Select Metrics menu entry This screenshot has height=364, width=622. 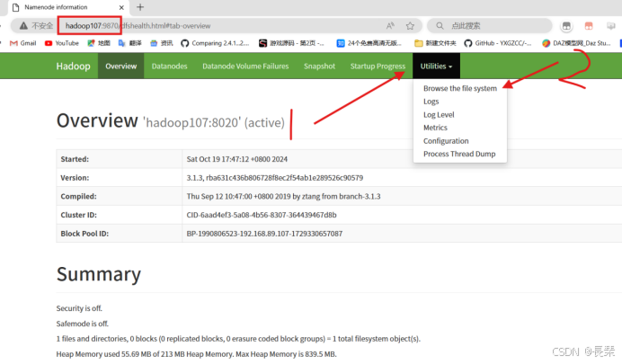pyautogui.click(x=435, y=128)
